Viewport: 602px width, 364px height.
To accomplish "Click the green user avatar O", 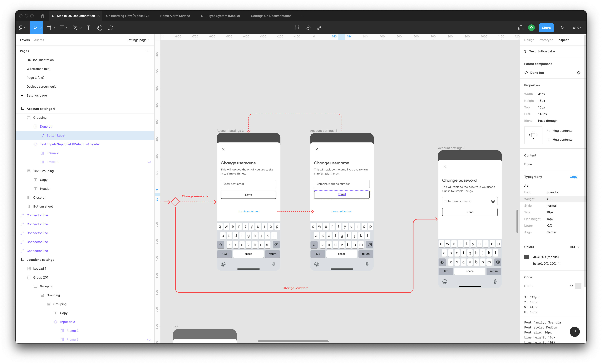I will point(531,28).
